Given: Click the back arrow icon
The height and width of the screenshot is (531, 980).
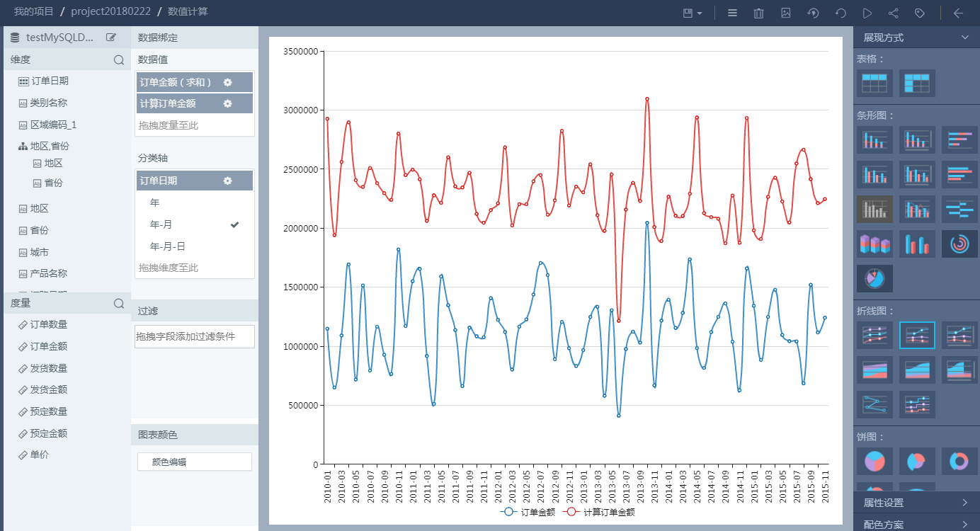Looking at the screenshot, I should point(958,13).
